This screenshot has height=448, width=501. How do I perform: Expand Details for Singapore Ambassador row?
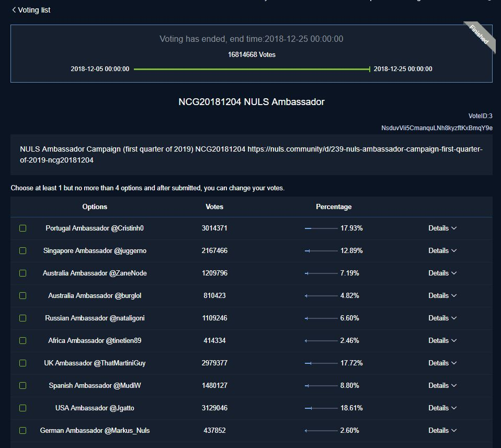pos(442,251)
